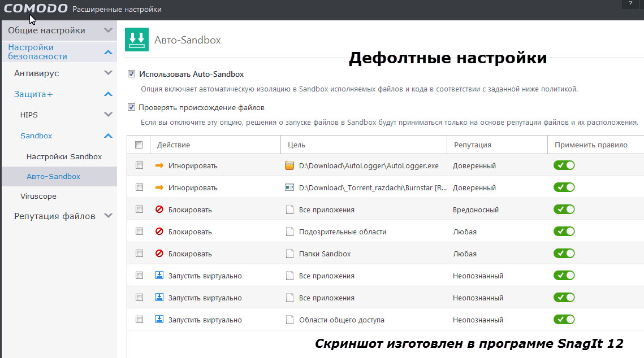The image size is (644, 358).
Task: Expand the Антивирус section chevron
Action: (x=108, y=73)
